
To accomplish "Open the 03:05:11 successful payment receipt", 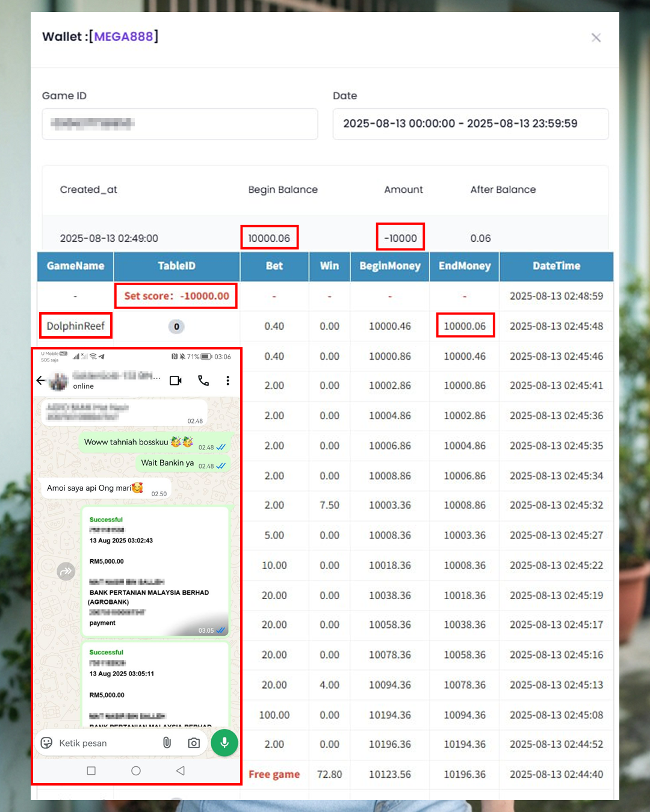I will [x=155, y=684].
